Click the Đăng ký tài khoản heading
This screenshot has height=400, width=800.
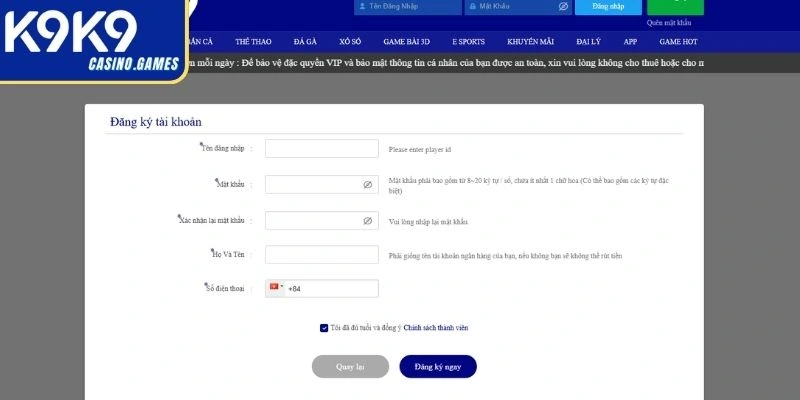point(156,122)
